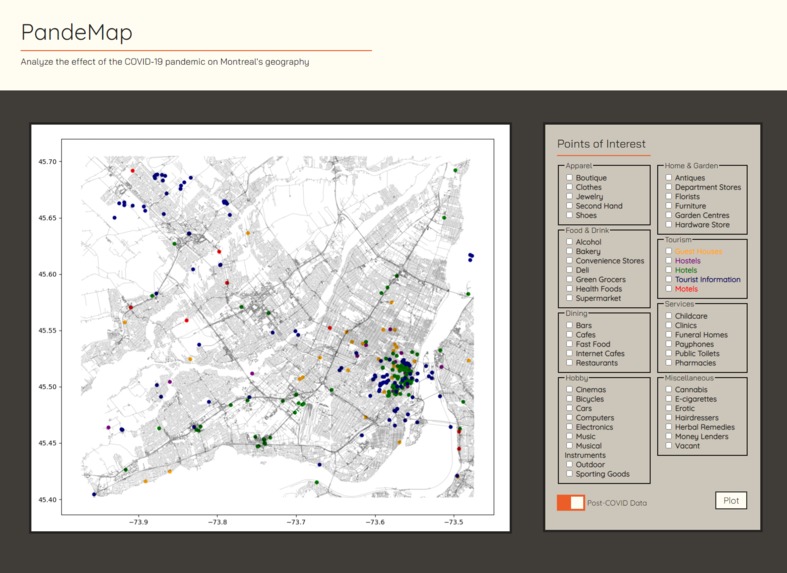This screenshot has height=573, width=787.
Task: Click the Montreal map plot image
Action: [271, 328]
